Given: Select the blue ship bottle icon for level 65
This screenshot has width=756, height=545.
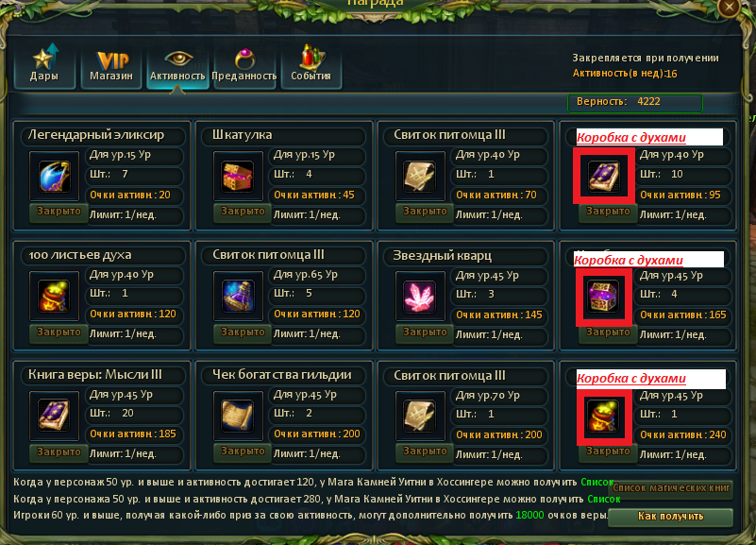Looking at the screenshot, I should point(238,297).
